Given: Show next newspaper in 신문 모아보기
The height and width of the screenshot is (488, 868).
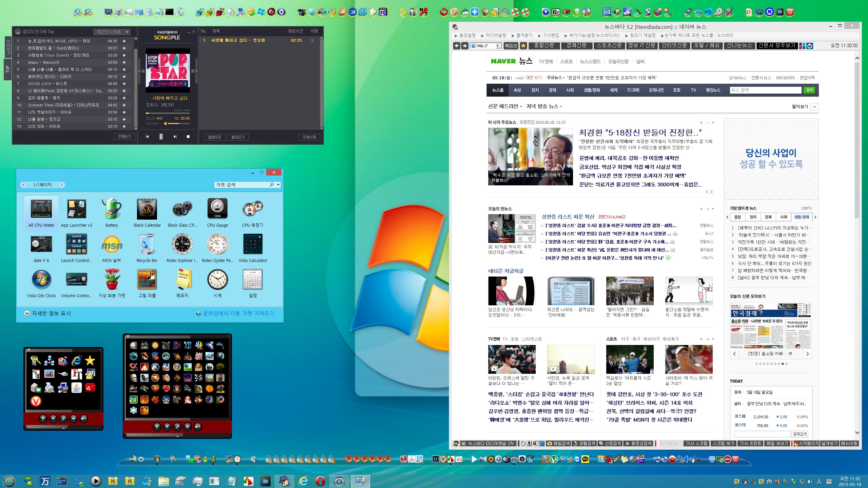Looking at the screenshot, I should pos(808,354).
